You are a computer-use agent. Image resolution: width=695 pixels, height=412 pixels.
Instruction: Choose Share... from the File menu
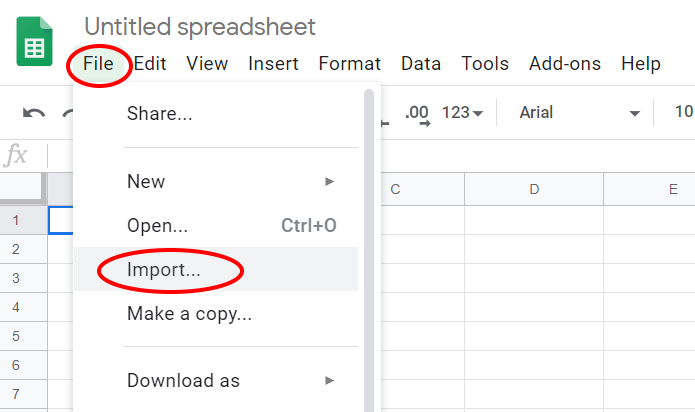[x=216, y=114]
